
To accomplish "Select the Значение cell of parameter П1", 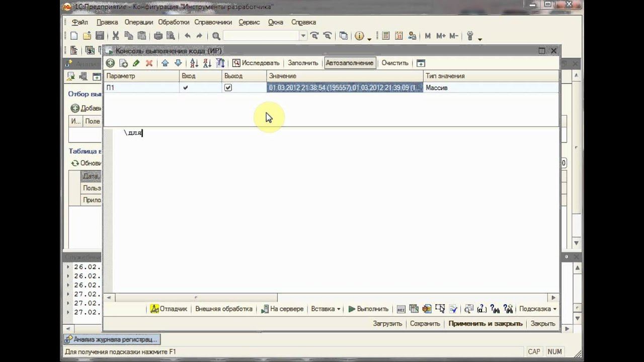I will coord(345,87).
